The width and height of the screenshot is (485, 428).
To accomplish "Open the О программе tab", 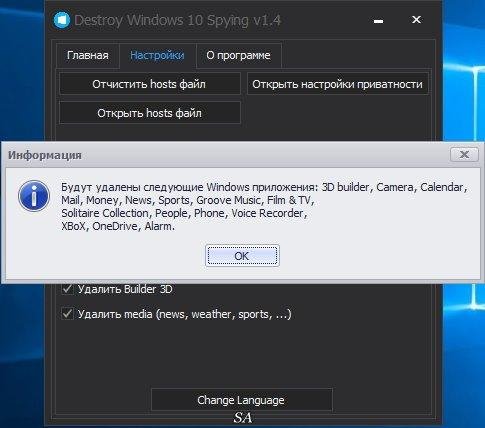I will pos(238,55).
